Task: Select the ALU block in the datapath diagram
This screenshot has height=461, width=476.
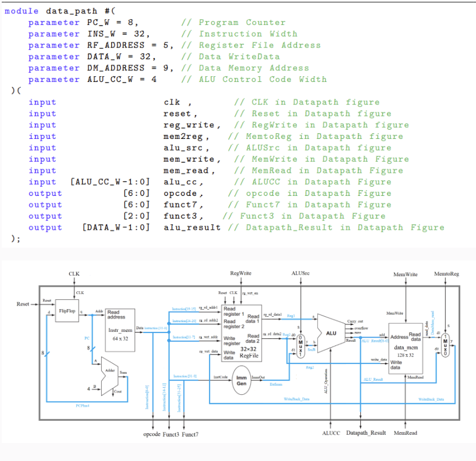Action: point(332,334)
